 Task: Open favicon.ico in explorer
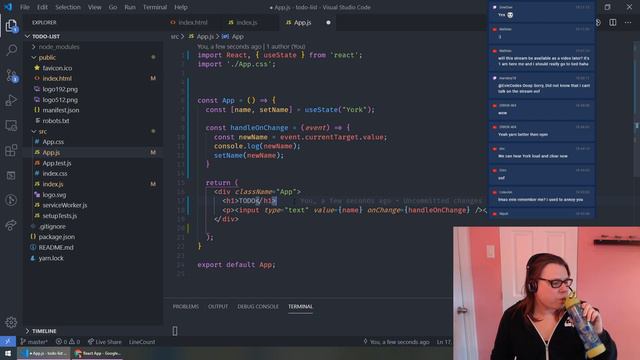(x=93, y=68)
